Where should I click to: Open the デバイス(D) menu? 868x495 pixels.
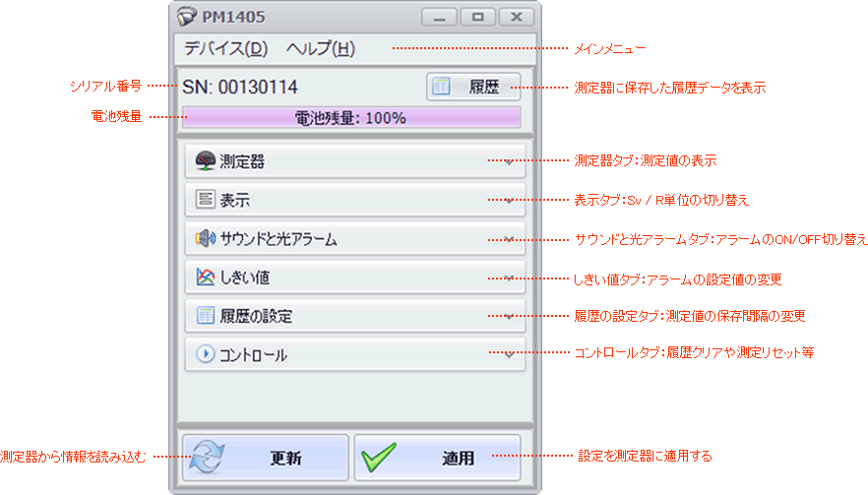point(226,49)
